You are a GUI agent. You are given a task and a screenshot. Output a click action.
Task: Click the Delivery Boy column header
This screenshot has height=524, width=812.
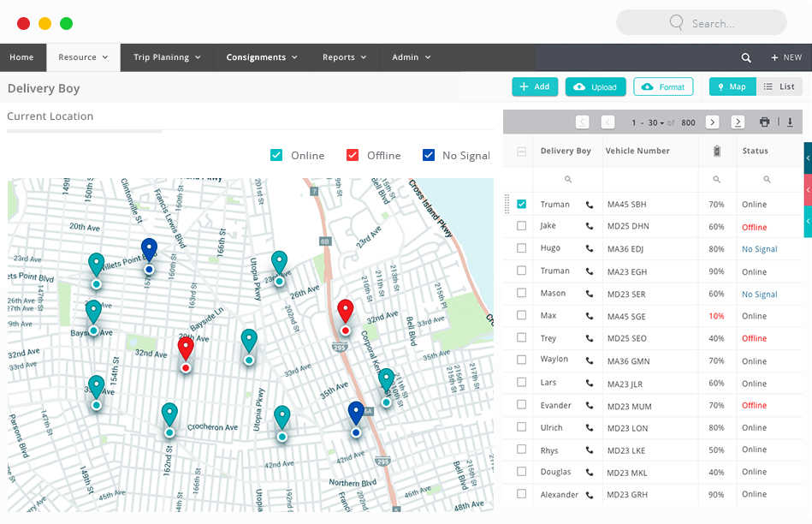coord(566,151)
